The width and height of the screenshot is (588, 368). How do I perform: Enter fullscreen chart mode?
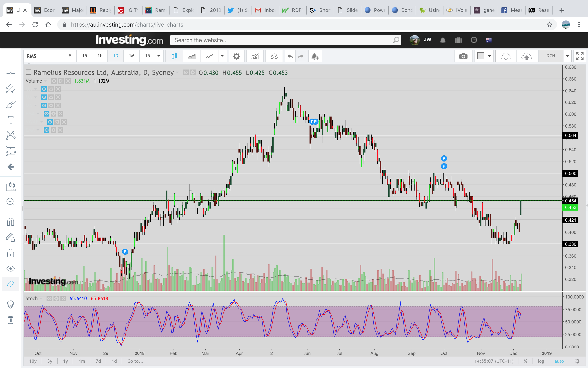[580, 56]
